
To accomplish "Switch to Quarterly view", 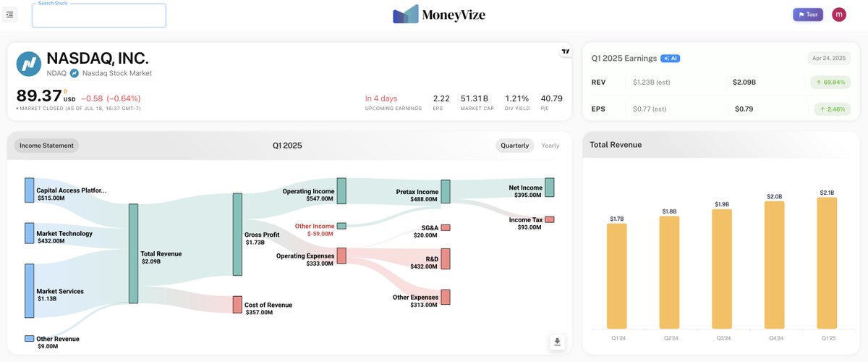I will pos(514,146).
